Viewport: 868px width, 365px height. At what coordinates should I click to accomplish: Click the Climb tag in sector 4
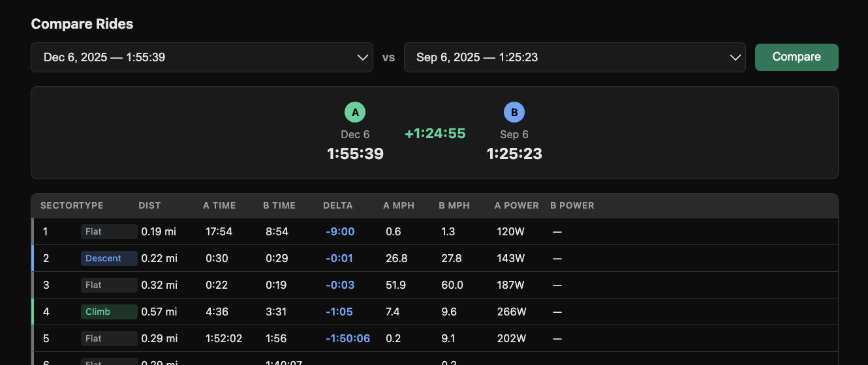tap(108, 312)
